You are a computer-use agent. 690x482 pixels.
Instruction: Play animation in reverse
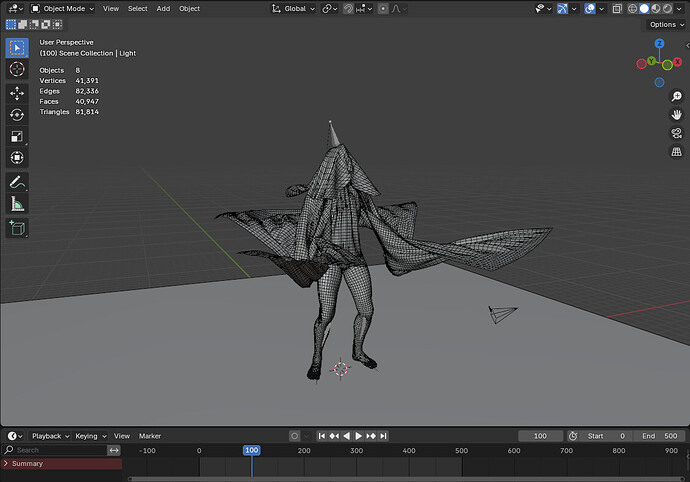[x=346, y=436]
